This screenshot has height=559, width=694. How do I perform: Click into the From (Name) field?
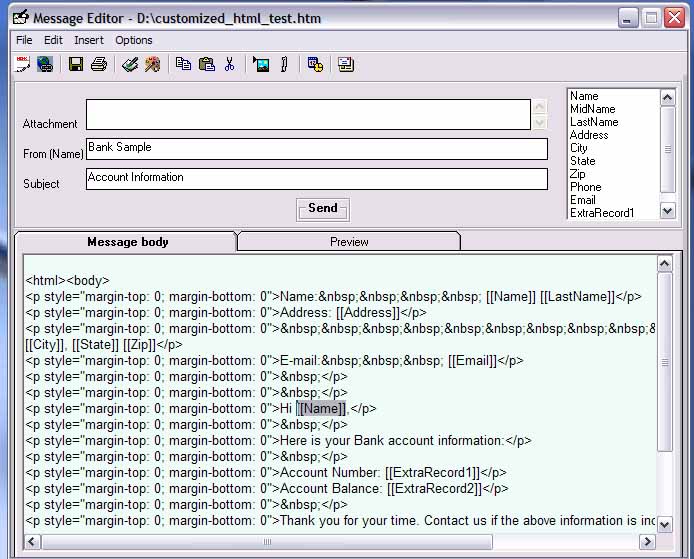[x=316, y=149]
